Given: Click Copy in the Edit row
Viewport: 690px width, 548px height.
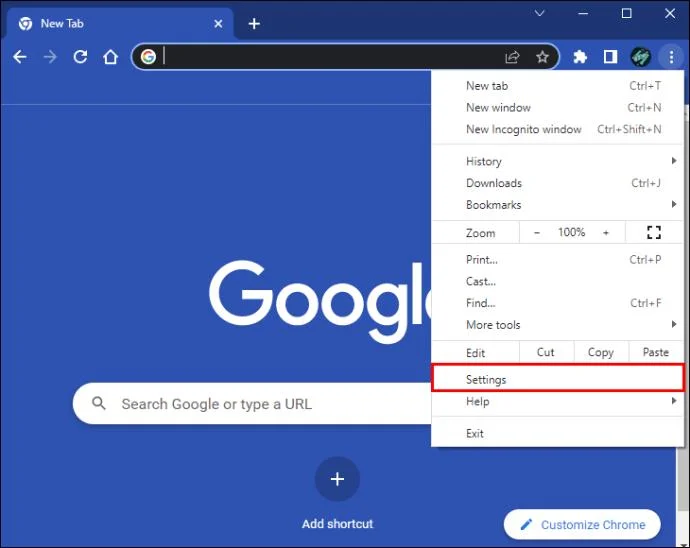Looking at the screenshot, I should pos(601,352).
